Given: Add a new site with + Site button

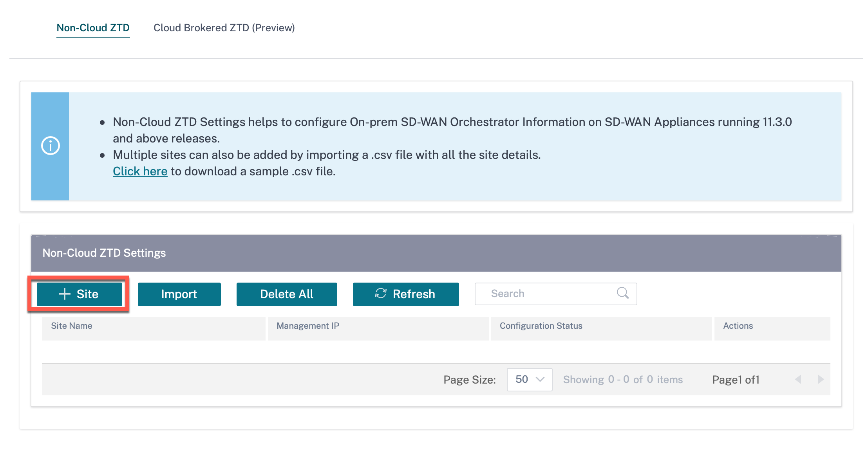Looking at the screenshot, I should (80, 294).
